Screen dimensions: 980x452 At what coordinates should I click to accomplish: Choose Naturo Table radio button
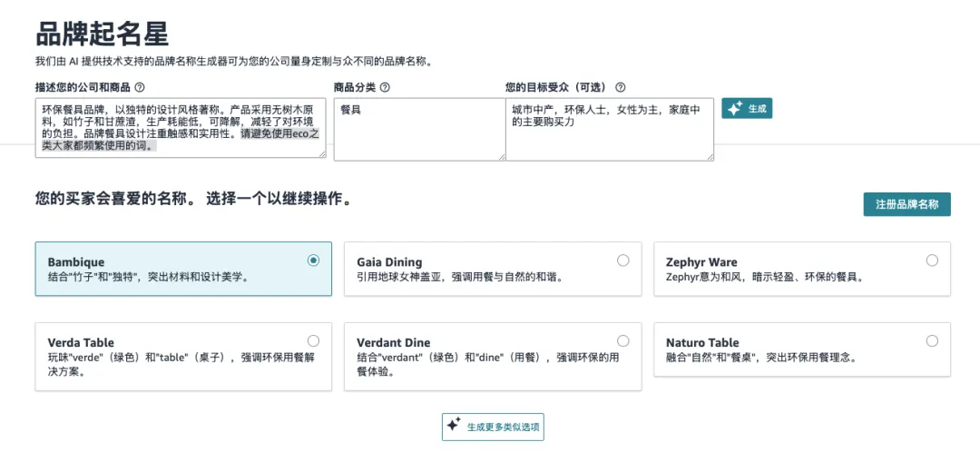pyautogui.click(x=932, y=341)
